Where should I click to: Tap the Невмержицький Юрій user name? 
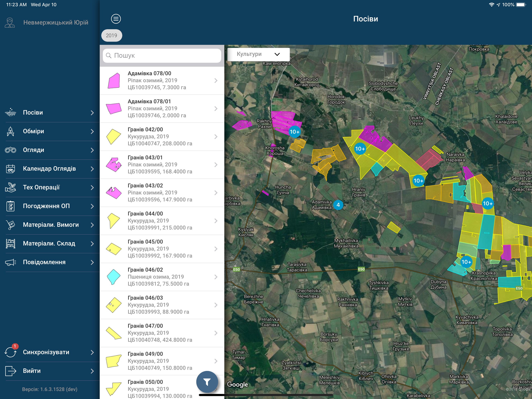56,22
